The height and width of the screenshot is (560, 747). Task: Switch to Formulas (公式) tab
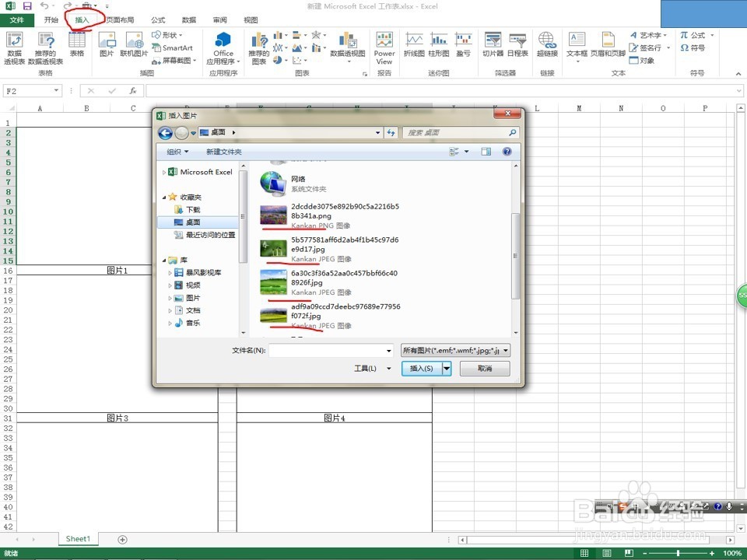tap(158, 20)
